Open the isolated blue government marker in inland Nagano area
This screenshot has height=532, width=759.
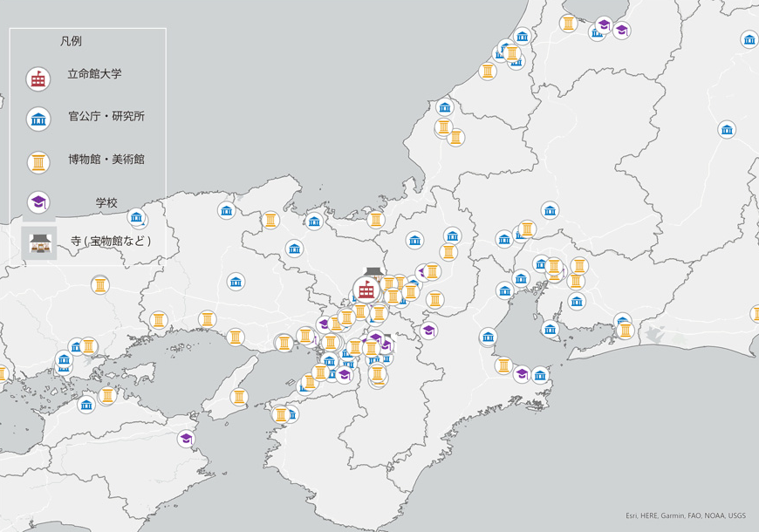point(727,130)
